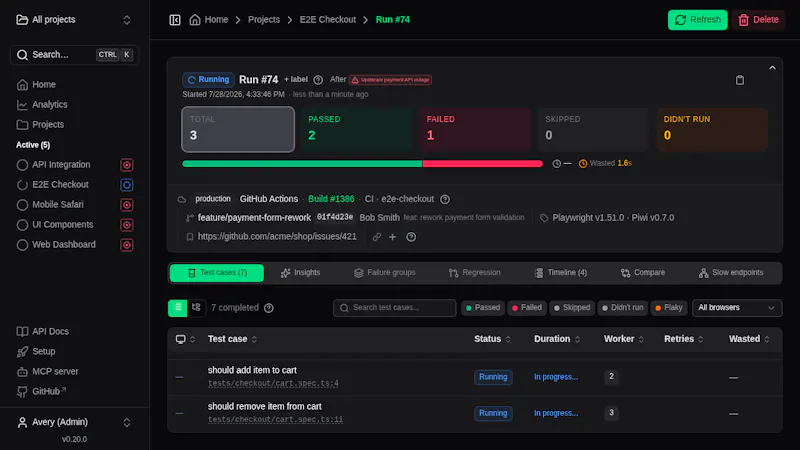Click the link icon beside issue URL
This screenshot has width=800, height=450.
pos(377,237)
